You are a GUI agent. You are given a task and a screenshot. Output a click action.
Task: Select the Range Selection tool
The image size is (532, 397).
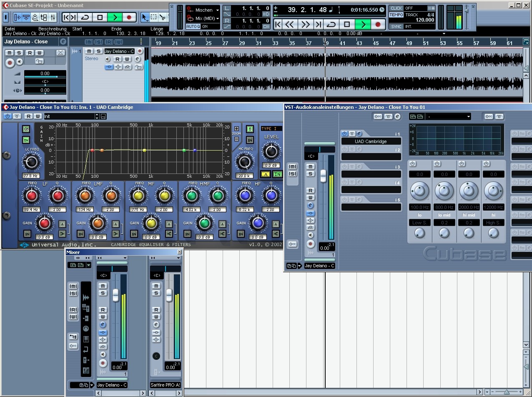pyautogui.click(x=154, y=18)
